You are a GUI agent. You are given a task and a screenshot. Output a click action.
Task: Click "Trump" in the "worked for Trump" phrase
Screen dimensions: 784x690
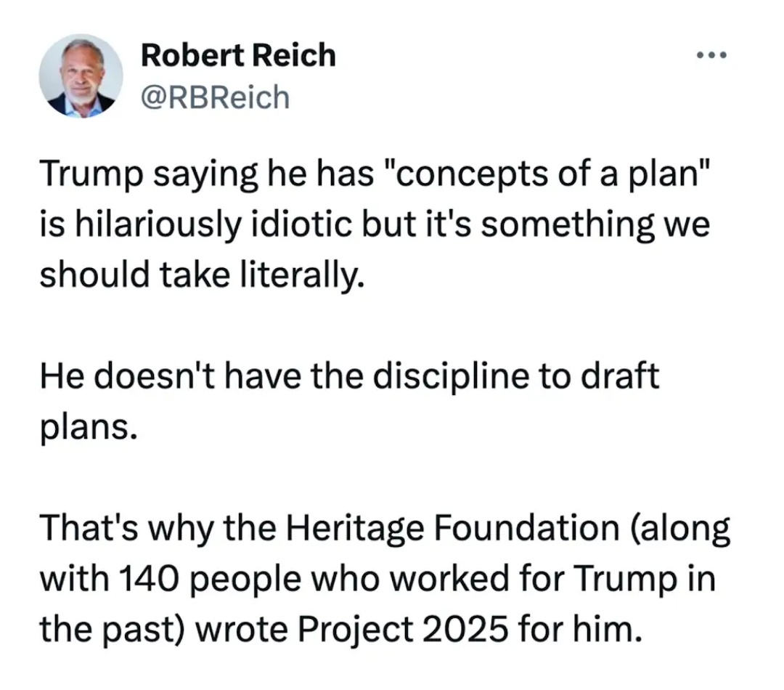(624, 580)
